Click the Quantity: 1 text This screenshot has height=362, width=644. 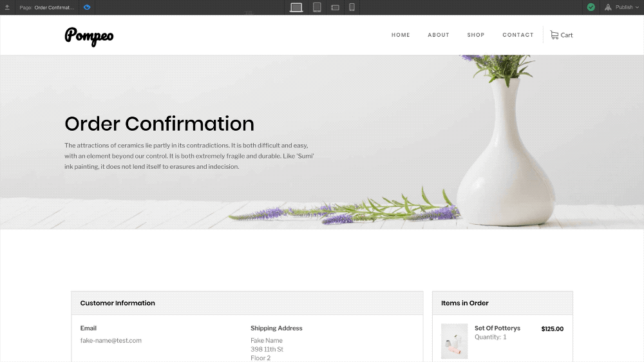coord(490,337)
